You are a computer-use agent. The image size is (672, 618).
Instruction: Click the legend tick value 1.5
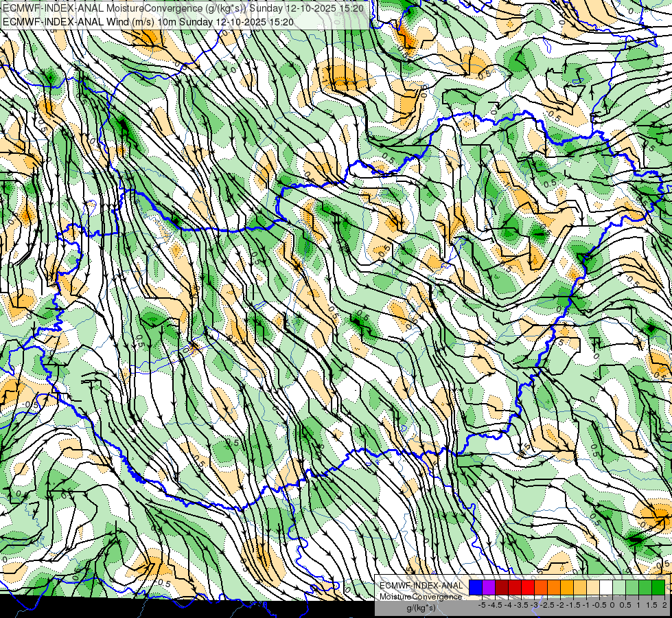click(652, 605)
